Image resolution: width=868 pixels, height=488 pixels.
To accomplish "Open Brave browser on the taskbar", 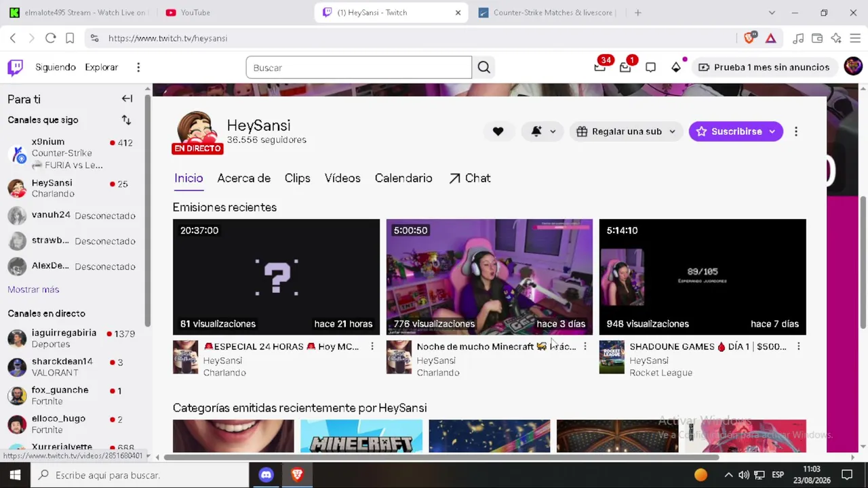I will 297,475.
